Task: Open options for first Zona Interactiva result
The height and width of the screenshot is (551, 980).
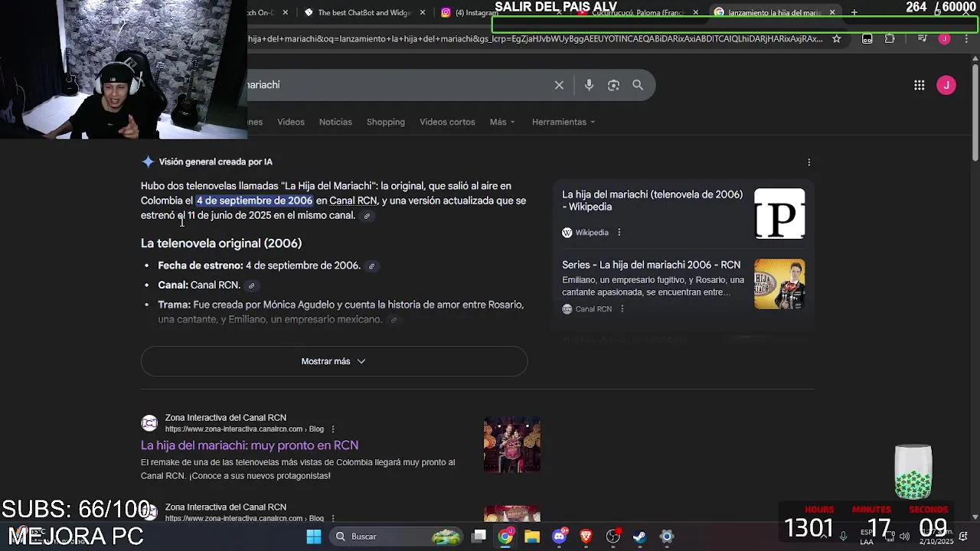Action: pyautogui.click(x=333, y=429)
